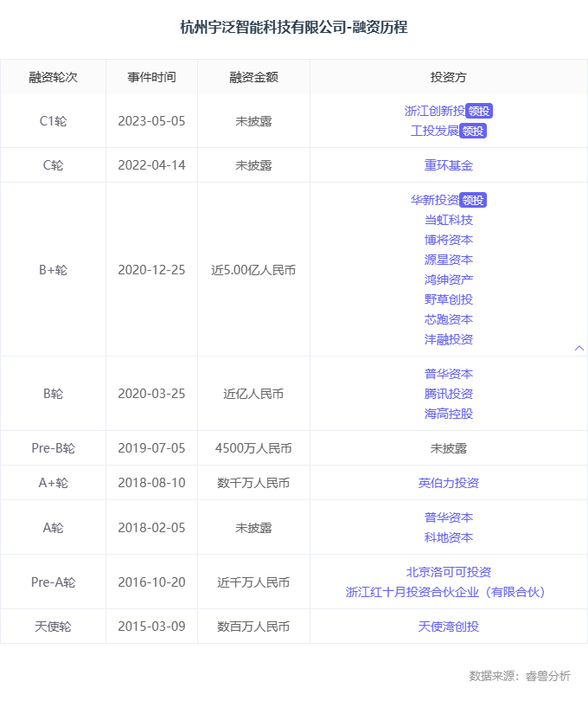This screenshot has width=588, height=707.
Task: Click the 数据来源：睿兽分析 footer text
Action: [520, 676]
